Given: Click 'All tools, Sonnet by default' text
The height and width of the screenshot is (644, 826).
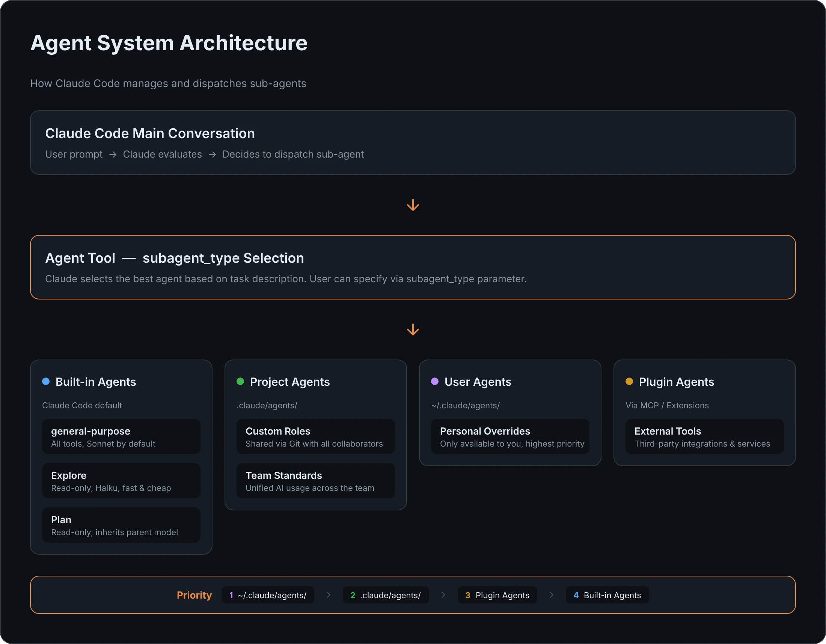Looking at the screenshot, I should click(x=103, y=444).
